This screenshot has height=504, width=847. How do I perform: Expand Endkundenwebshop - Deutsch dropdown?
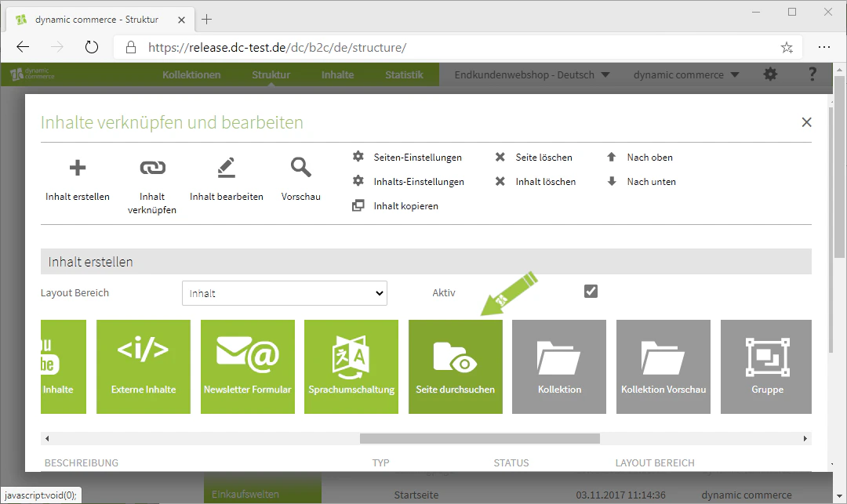pos(532,75)
